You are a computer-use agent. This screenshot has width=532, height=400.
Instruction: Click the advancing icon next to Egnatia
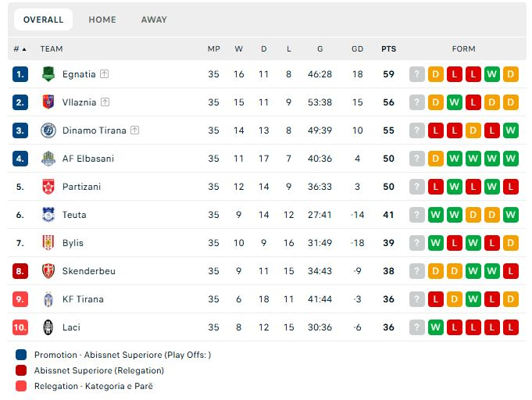[x=105, y=74]
